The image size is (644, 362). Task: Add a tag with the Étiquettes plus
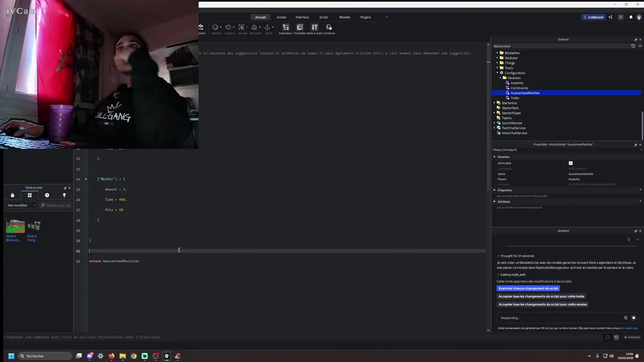tap(640, 190)
